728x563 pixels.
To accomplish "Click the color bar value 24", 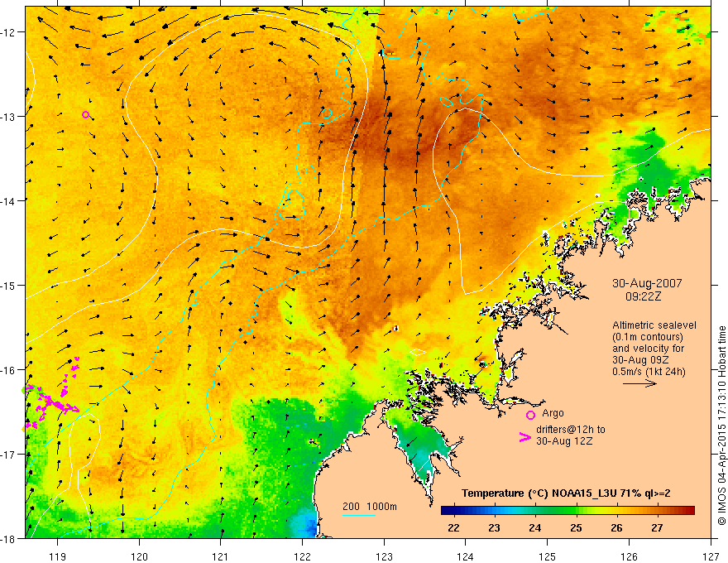I will [535, 527].
